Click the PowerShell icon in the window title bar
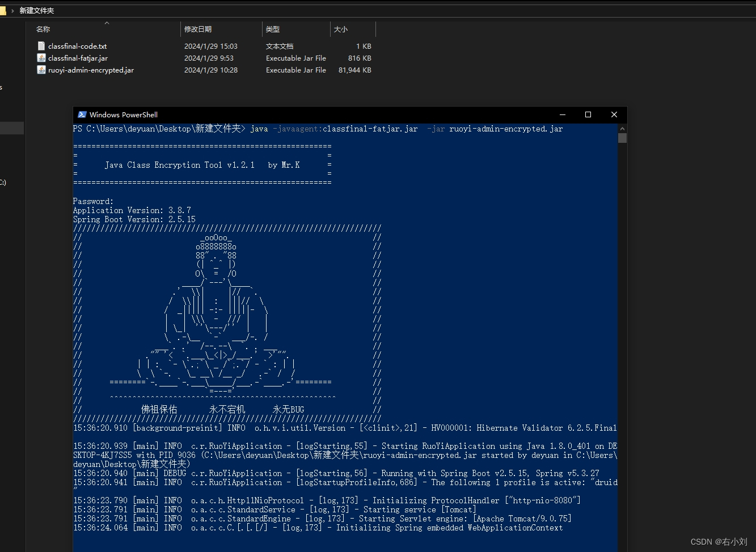Viewport: 756px width, 552px height. click(x=82, y=114)
